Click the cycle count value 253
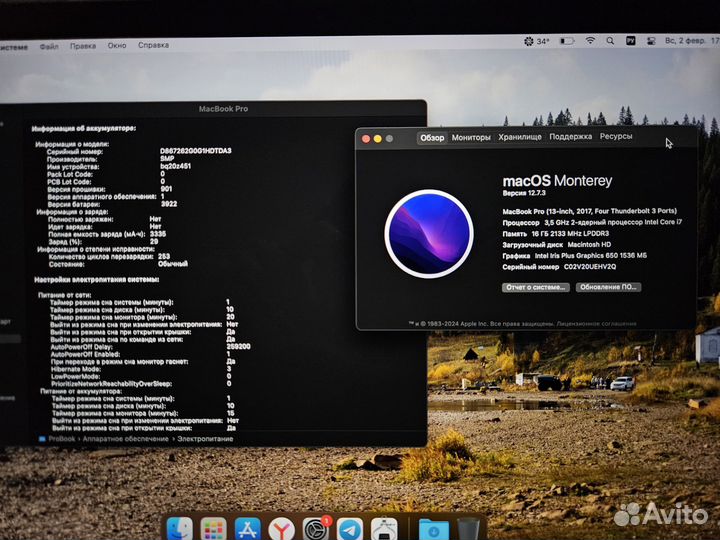Image resolution: width=720 pixels, height=540 pixels. [164, 257]
